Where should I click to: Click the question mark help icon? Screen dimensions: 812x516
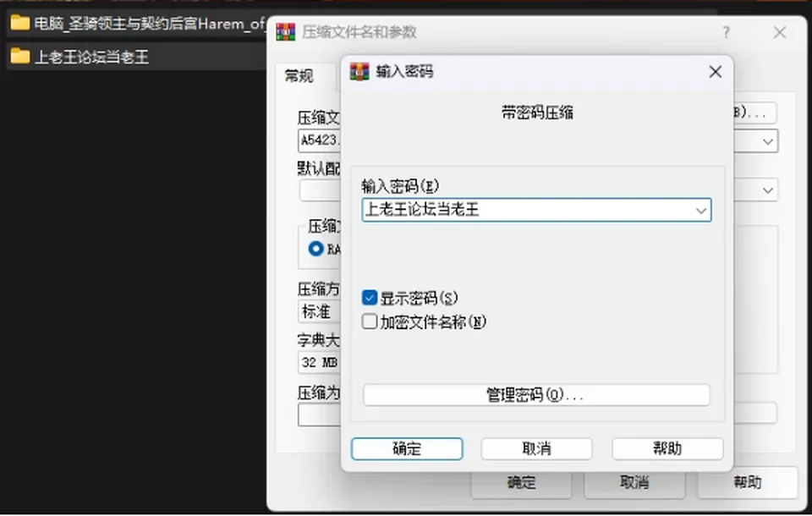tap(726, 33)
